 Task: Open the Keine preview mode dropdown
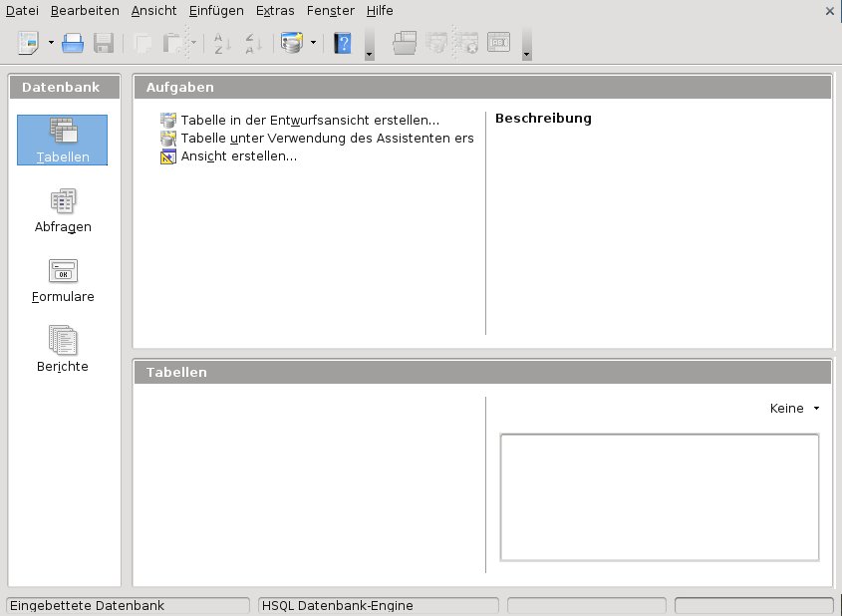(x=795, y=409)
